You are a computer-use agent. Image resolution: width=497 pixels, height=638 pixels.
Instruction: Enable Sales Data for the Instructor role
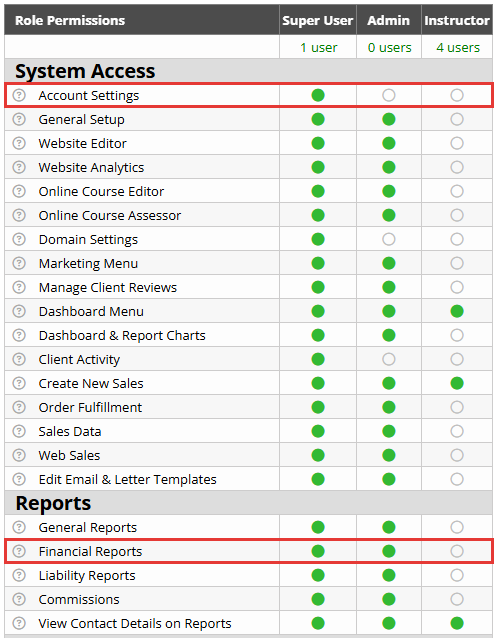(457, 431)
